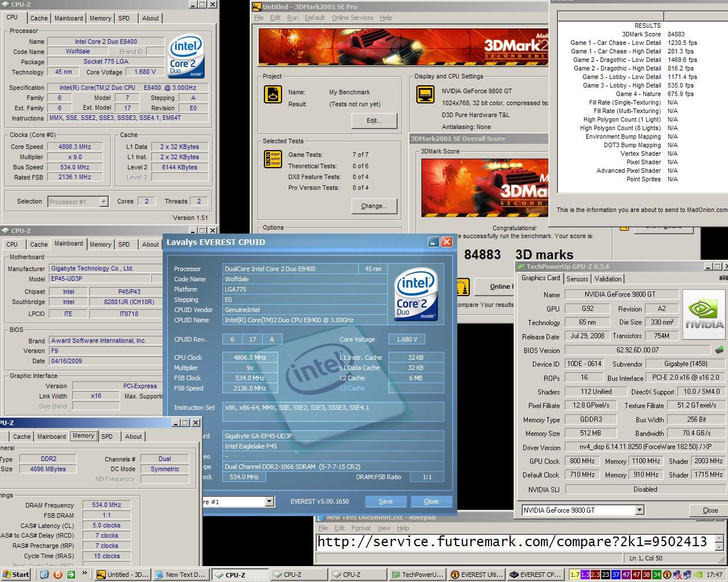Click the green 34 temperature tray icon
728x582 pixels.
(x=657, y=575)
